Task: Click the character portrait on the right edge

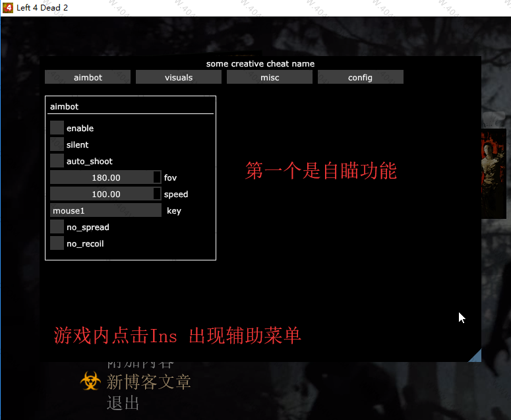Action: point(495,173)
